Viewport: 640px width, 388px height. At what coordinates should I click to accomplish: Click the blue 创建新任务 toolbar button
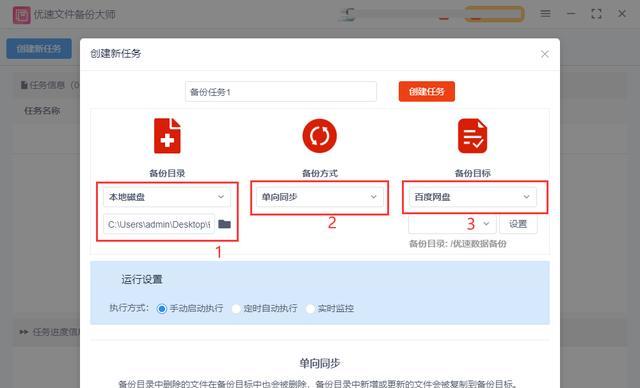[39, 49]
